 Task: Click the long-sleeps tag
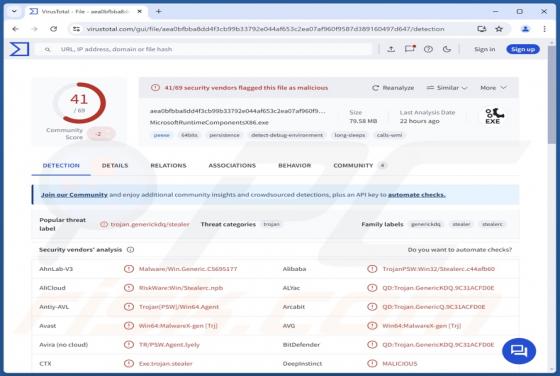(x=350, y=135)
